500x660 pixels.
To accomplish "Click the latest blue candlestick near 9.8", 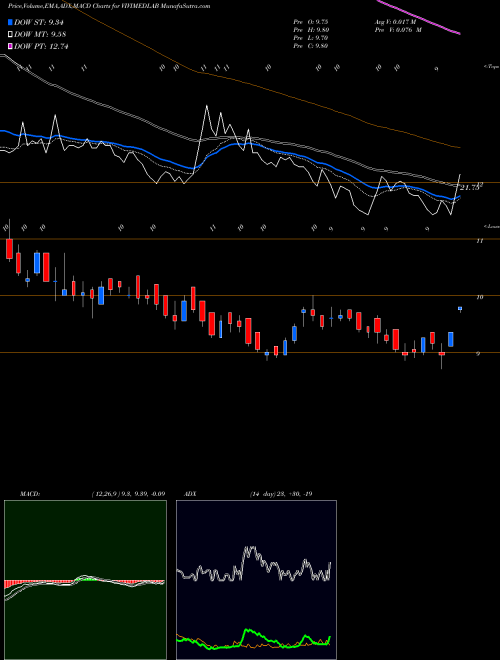I will click(x=460, y=309).
